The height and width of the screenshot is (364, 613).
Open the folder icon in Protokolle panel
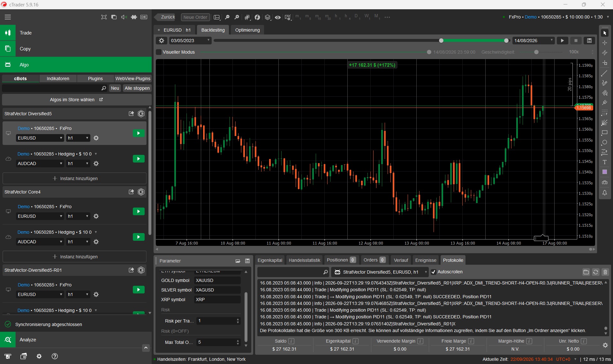tap(586, 272)
